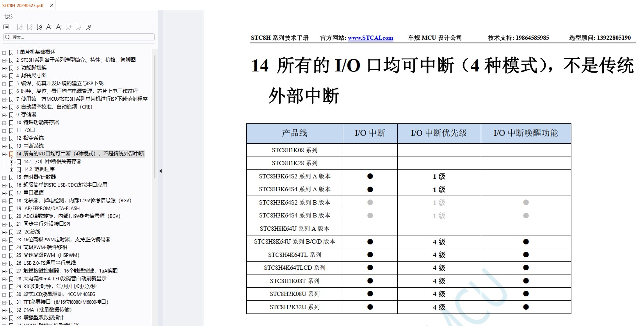Expand the 2 STC8H系列各子系列选型简介 bookmark

point(4,60)
